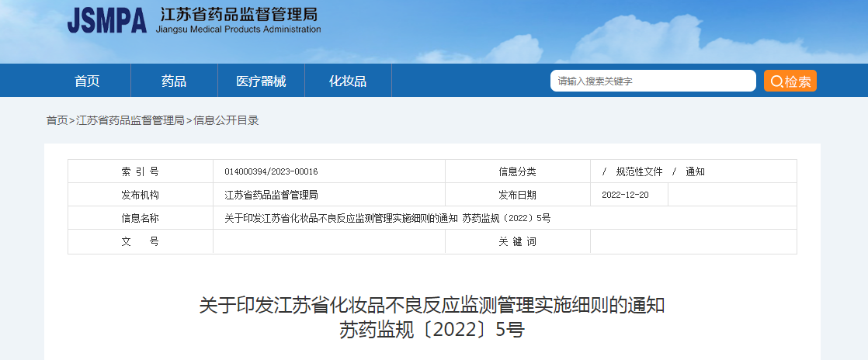Open 江苏省药品监督管理局 breadcrumb link
Screen dimensions: 868x360
130,120
